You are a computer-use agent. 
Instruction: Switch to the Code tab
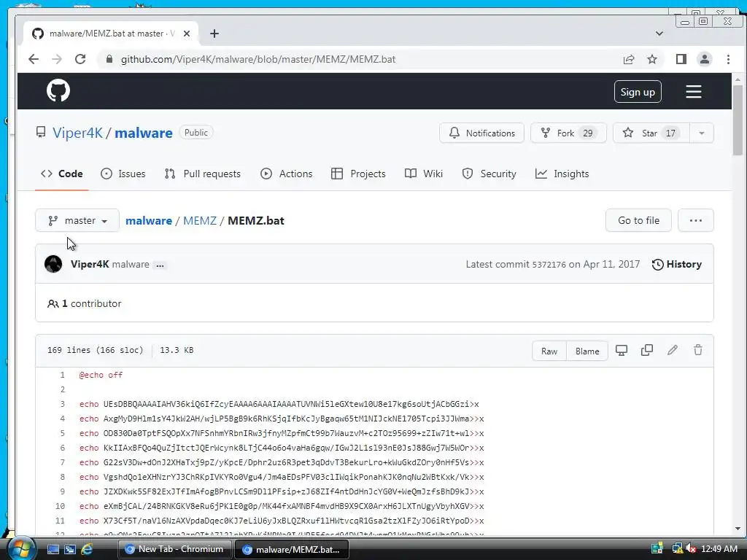[62, 174]
